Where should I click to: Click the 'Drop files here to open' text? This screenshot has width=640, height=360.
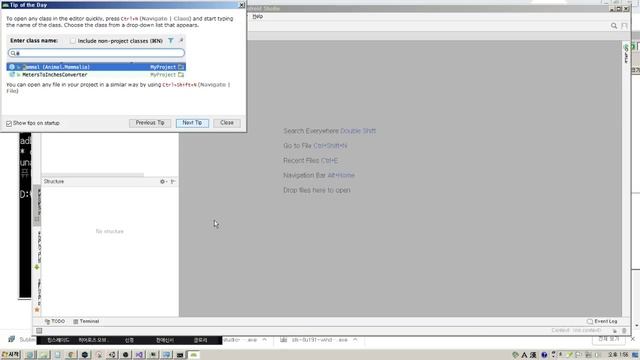tap(317, 190)
